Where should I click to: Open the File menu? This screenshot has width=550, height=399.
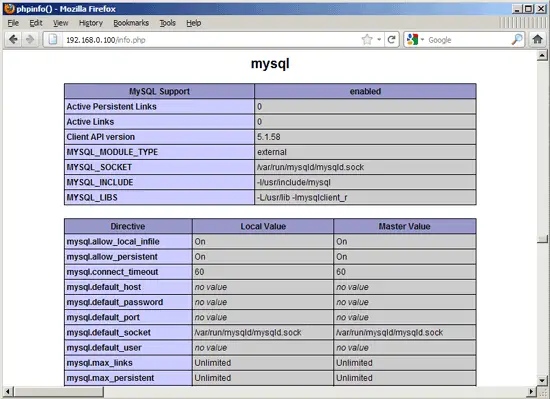(13, 23)
